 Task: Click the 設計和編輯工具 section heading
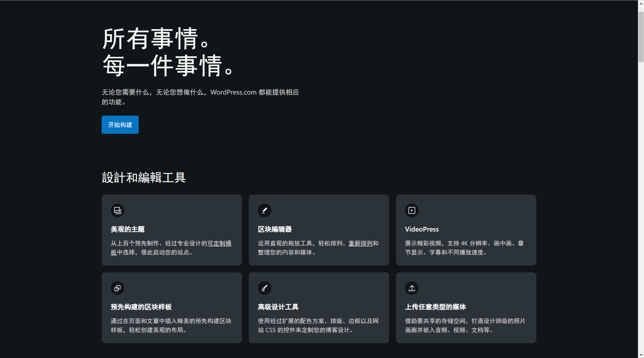tap(144, 177)
